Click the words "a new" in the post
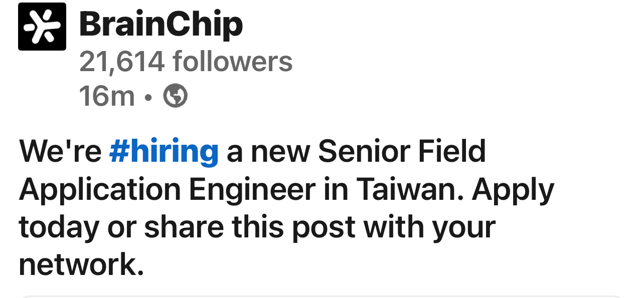Screen dimensions: 644x298 tap(267, 151)
